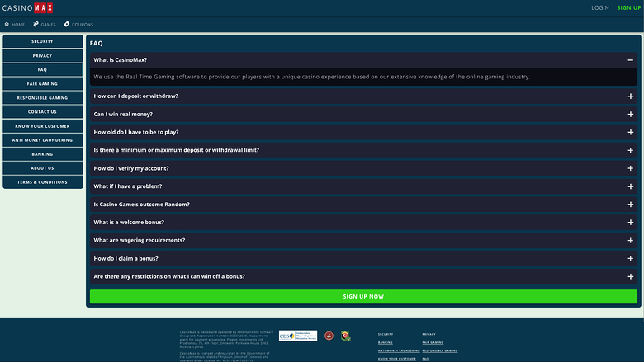Image resolution: width=644 pixels, height=362 pixels.
Task: Click the CDS dispute service badge
Action: coord(298,336)
